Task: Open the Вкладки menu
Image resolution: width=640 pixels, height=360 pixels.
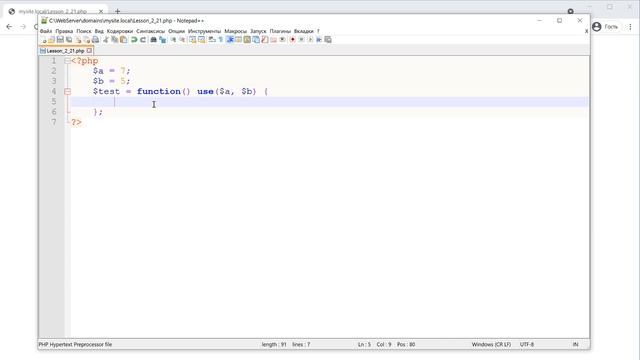Action: (304, 31)
